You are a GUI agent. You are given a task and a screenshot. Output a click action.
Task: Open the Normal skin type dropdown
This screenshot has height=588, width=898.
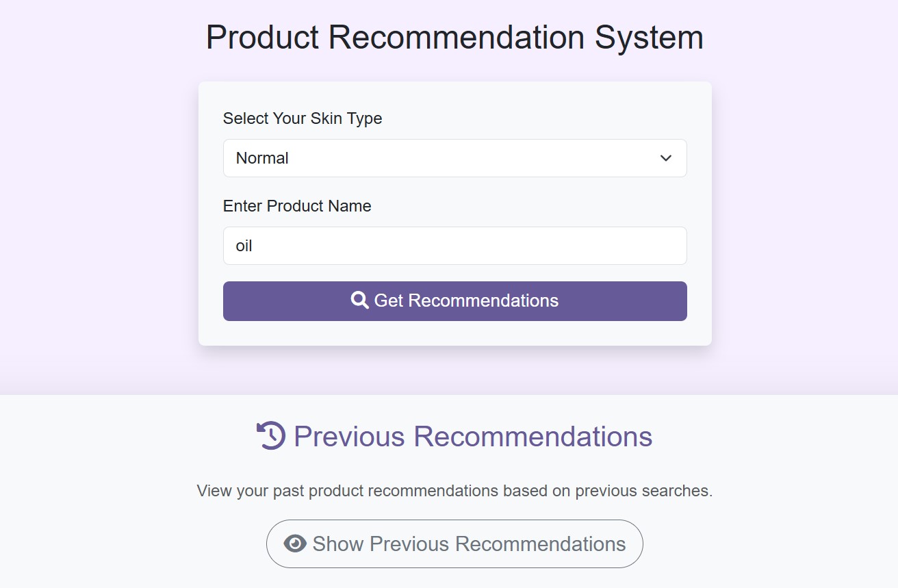454,158
